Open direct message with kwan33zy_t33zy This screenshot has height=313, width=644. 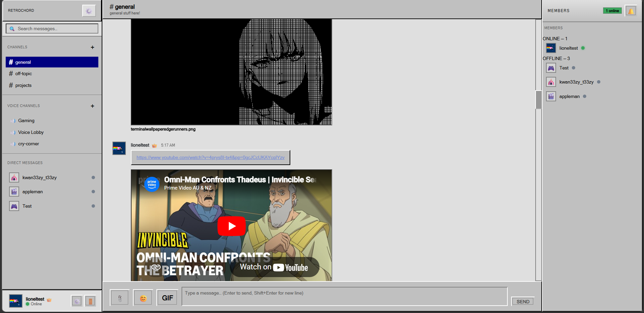click(52, 177)
